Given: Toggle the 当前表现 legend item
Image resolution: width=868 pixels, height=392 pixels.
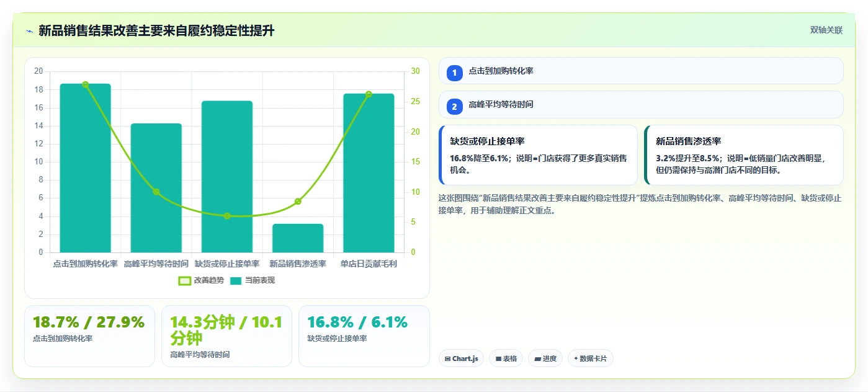Looking at the screenshot, I should click(252, 280).
